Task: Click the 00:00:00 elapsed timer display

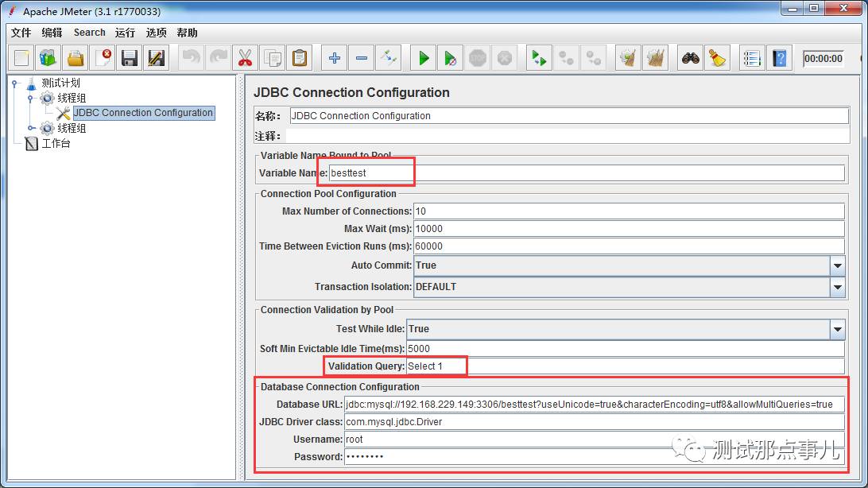Action: coord(823,59)
